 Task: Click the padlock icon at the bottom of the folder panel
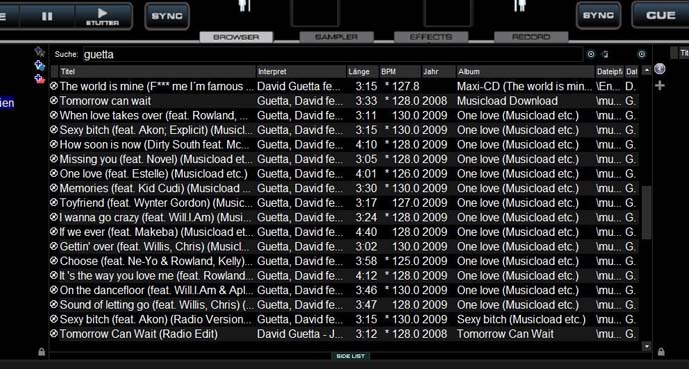click(41, 352)
